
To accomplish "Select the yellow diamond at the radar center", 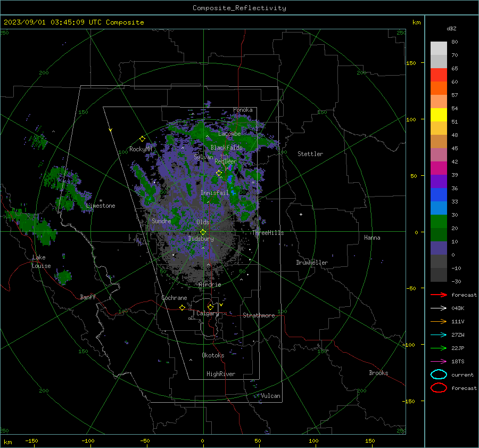I will [203, 232].
